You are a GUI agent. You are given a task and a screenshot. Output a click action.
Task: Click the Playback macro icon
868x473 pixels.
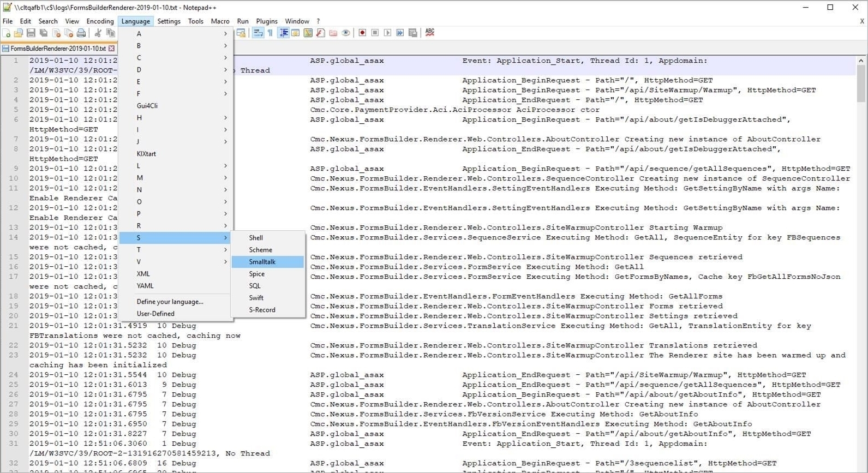tap(387, 33)
